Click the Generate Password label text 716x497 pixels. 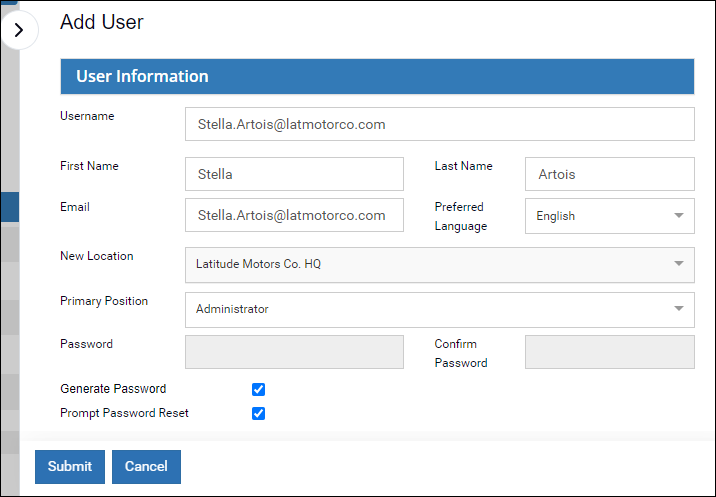point(113,389)
